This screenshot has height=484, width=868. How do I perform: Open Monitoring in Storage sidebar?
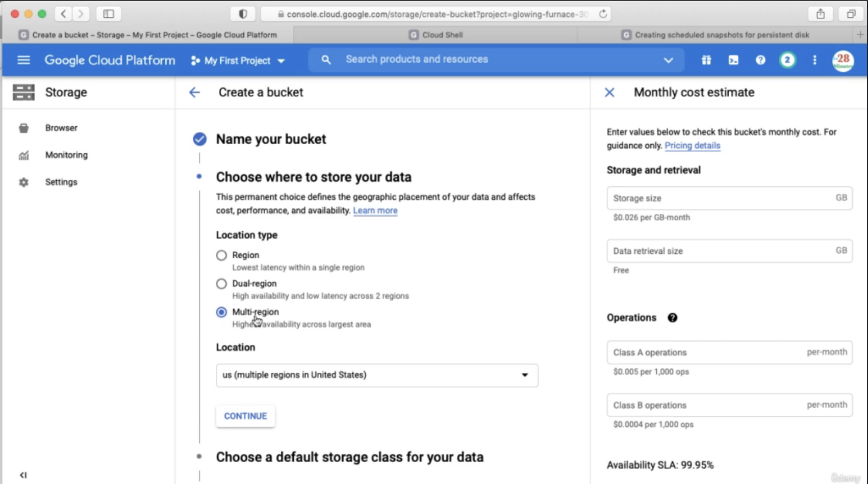[x=66, y=155]
